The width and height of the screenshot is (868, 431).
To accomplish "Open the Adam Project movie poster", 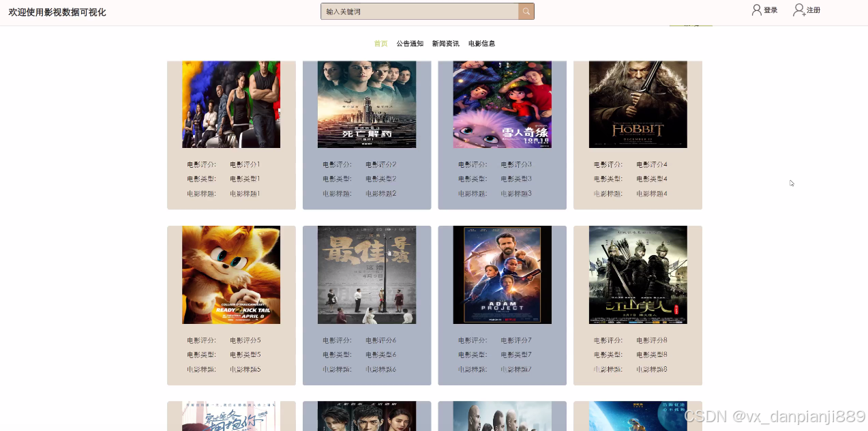I will 503,275.
